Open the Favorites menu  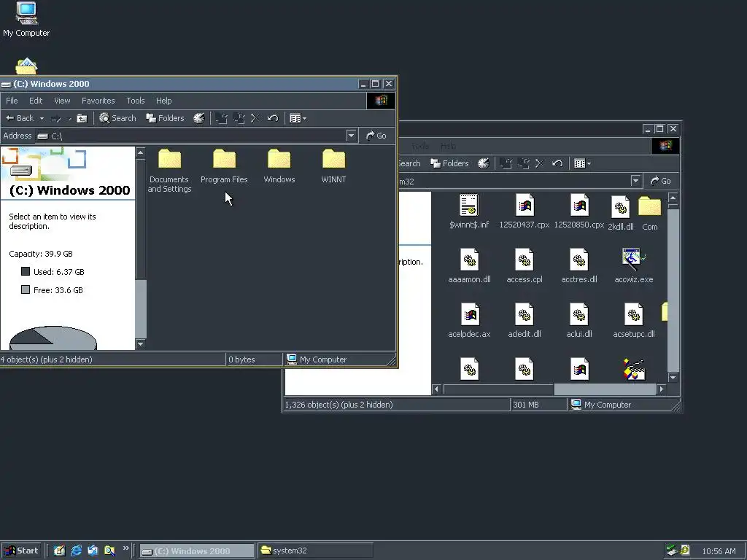pyautogui.click(x=98, y=101)
